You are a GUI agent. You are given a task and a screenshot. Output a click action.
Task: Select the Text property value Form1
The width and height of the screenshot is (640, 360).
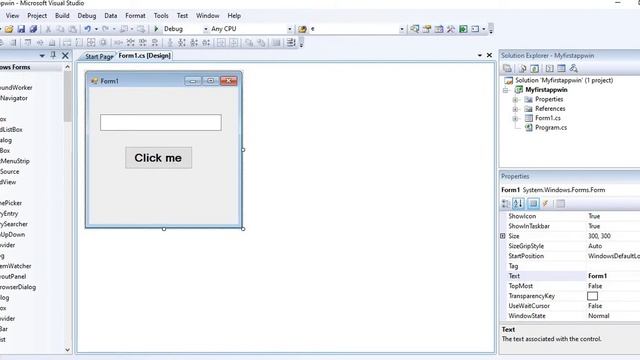click(x=597, y=276)
